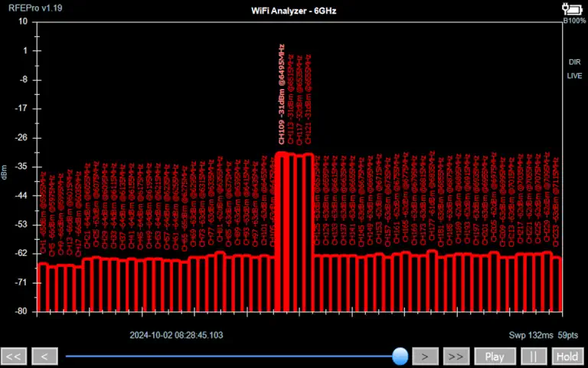588x368 pixels.
Task: Select the CH109 -31dBm peak label
Action: pyautogui.click(x=282, y=94)
